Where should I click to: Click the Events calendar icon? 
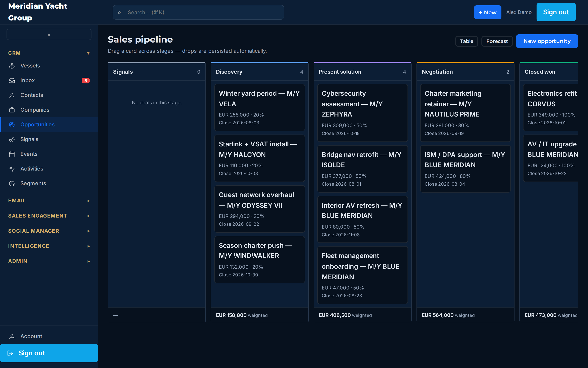pyautogui.click(x=12, y=154)
